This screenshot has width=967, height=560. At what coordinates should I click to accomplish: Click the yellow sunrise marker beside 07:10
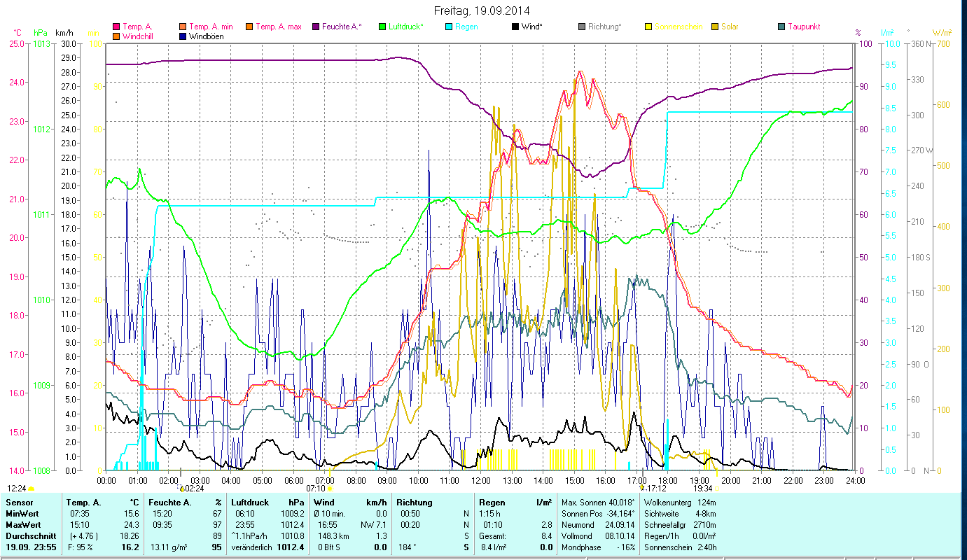(330, 488)
